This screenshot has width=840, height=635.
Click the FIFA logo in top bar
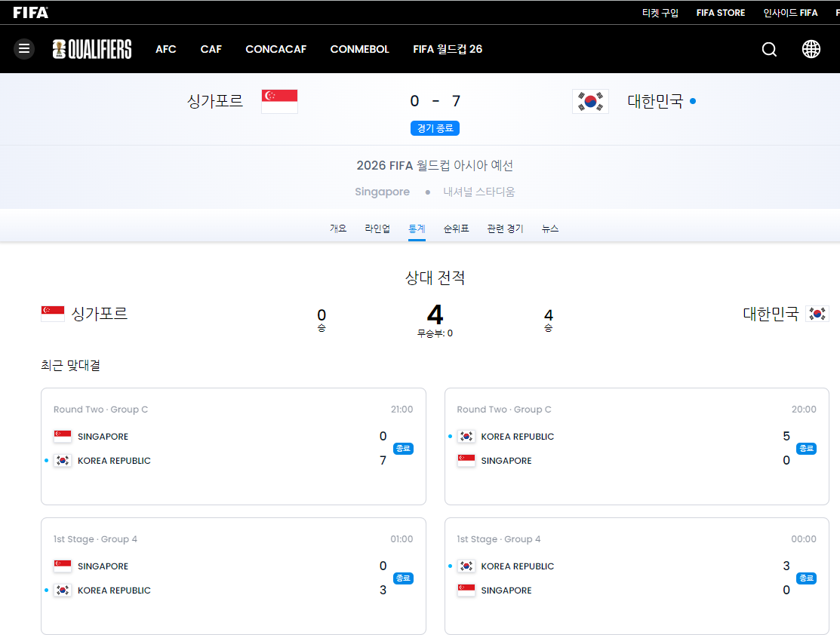coord(30,12)
